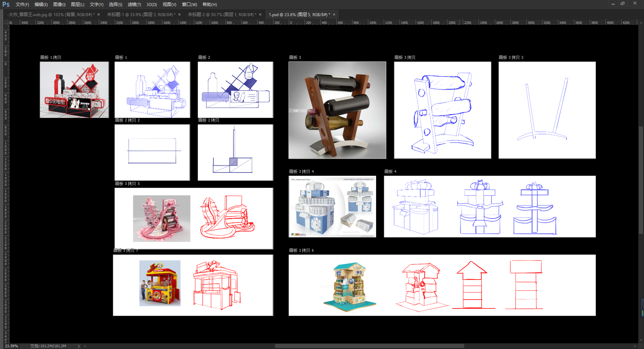Click the zoom percentage field 23.59%
Screen dimensions: 644x349
[12, 346]
